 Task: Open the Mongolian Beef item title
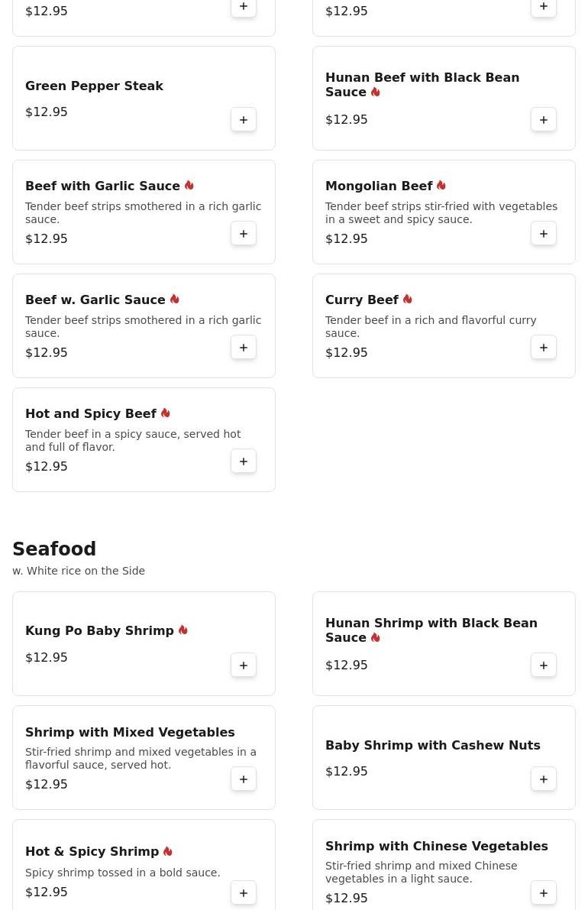[379, 186]
